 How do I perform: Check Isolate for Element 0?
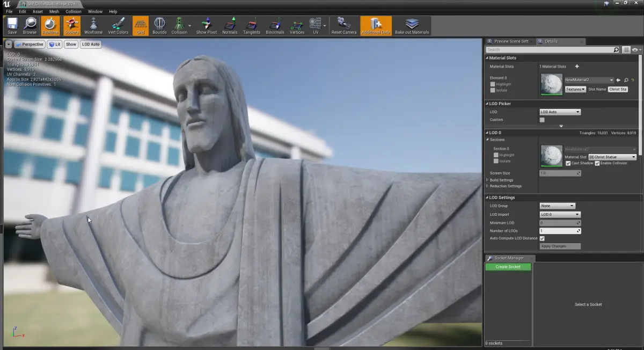tap(493, 90)
